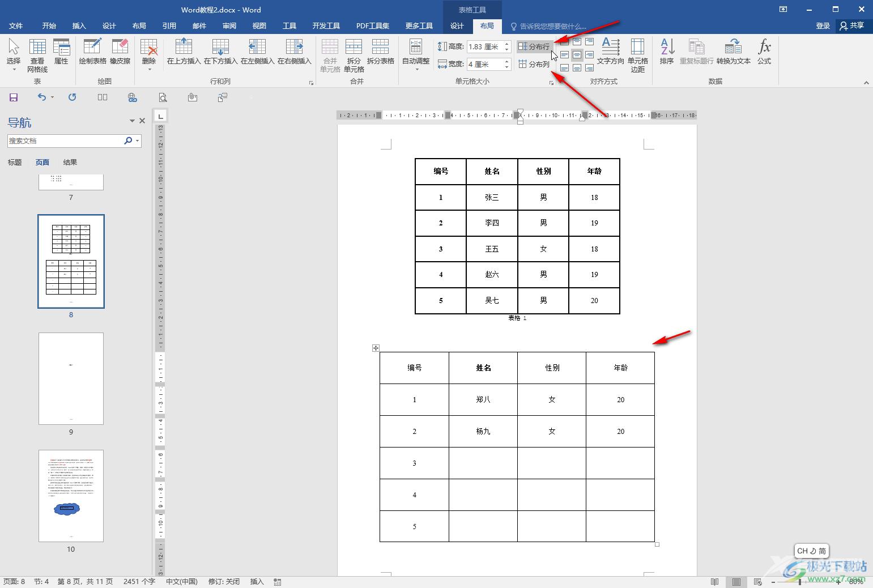873x588 pixels.
Task: Increase row height with up stepper
Action: point(507,44)
